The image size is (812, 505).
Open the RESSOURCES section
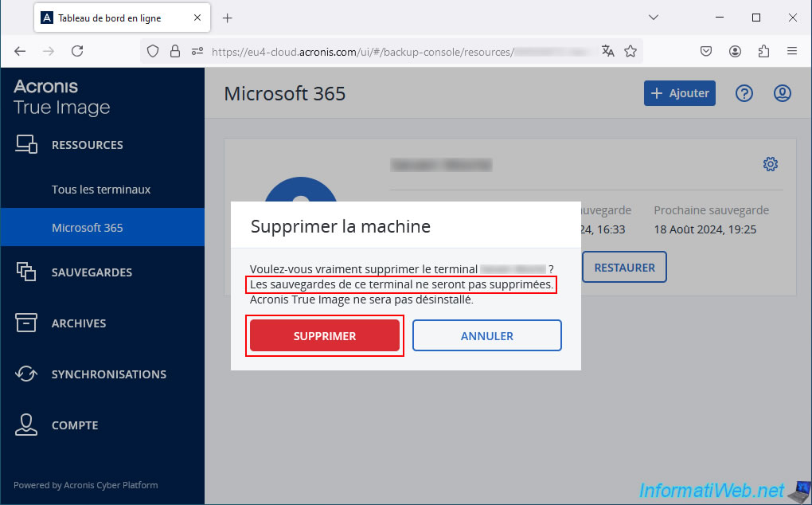[87, 145]
